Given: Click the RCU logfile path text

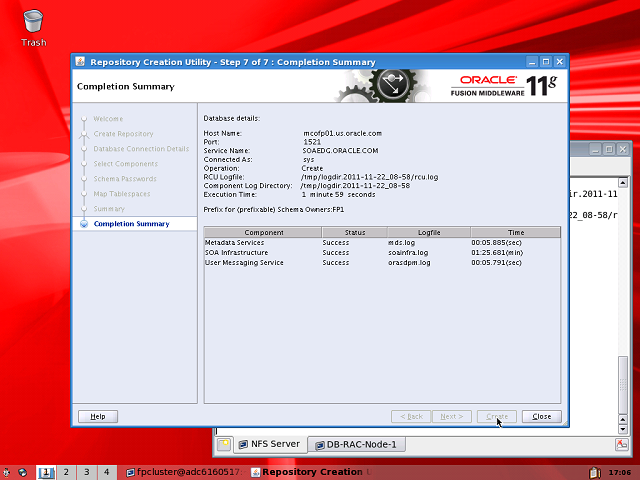Looking at the screenshot, I should 369,177.
